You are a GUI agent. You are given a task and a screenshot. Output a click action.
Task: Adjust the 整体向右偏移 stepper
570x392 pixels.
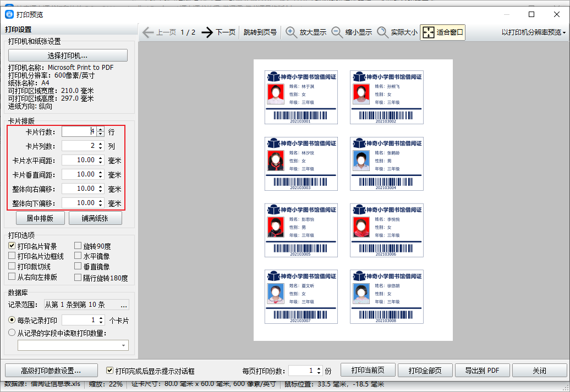(101, 189)
